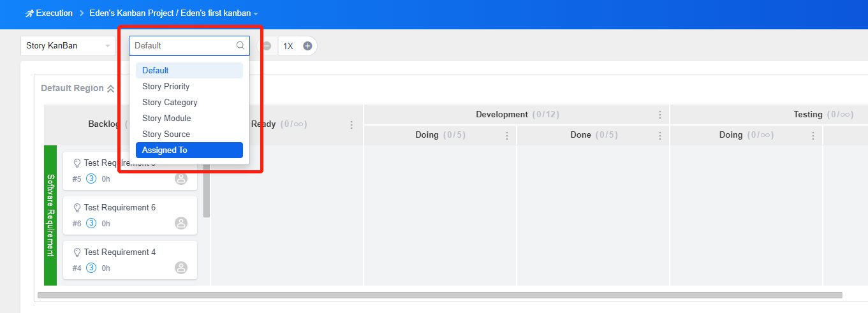Click more options on Testing Doing column

(813, 136)
